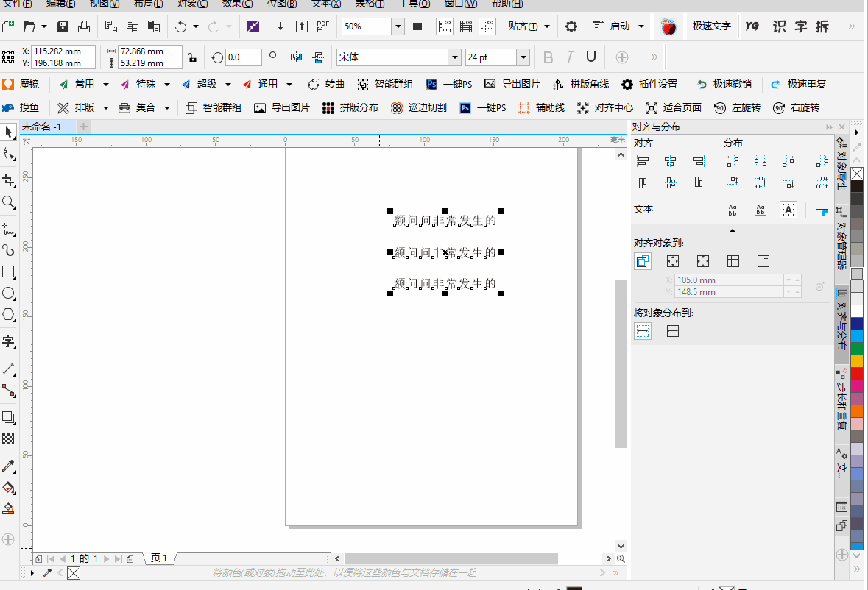Select the Eyedropper tool
Image resolution: width=868 pixels, height=590 pixels.
pos(8,466)
